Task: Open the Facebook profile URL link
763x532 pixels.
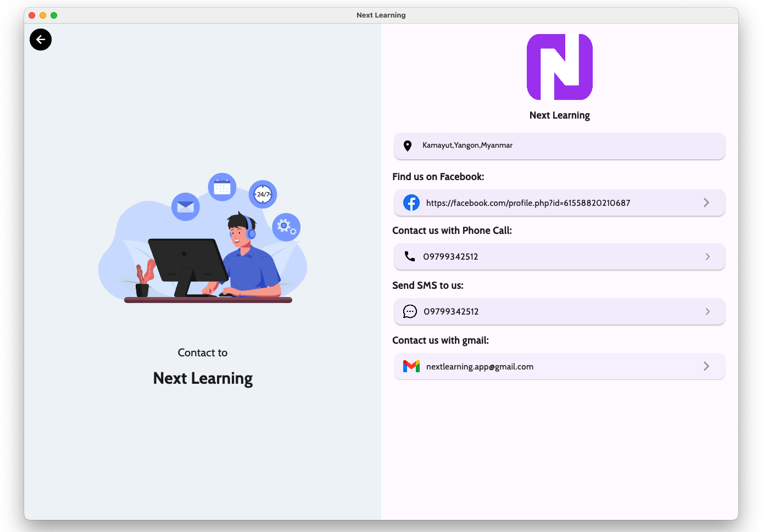Action: click(x=528, y=203)
